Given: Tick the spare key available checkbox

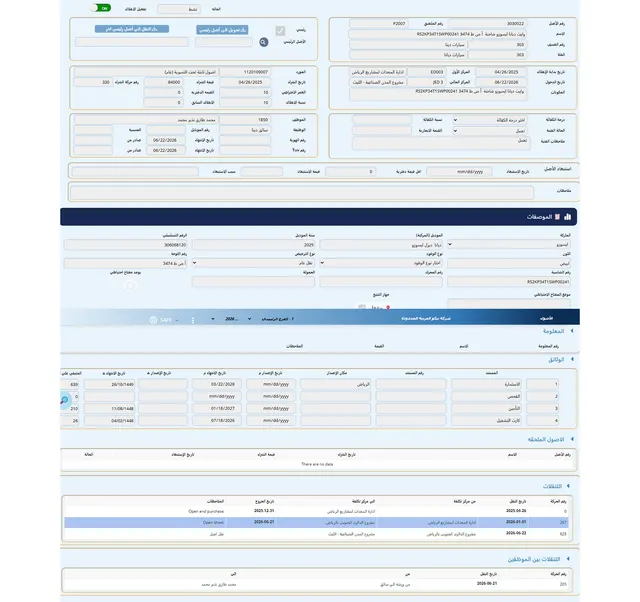Looking at the screenshot, I should 130,285.
